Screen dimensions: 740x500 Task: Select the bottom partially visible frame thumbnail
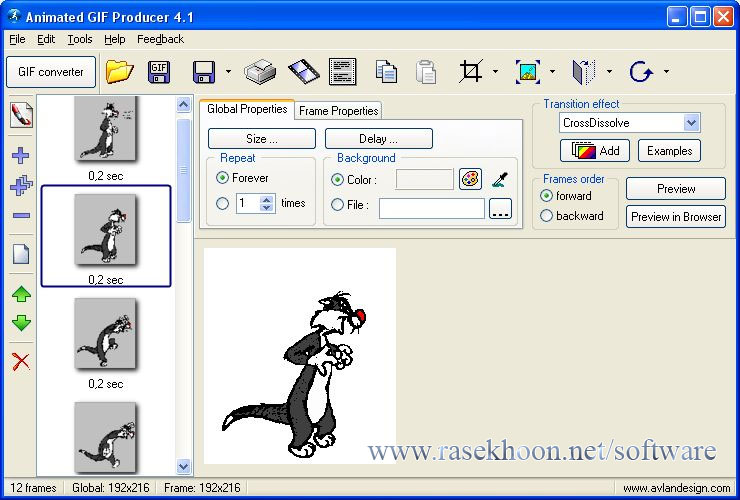tap(105, 437)
